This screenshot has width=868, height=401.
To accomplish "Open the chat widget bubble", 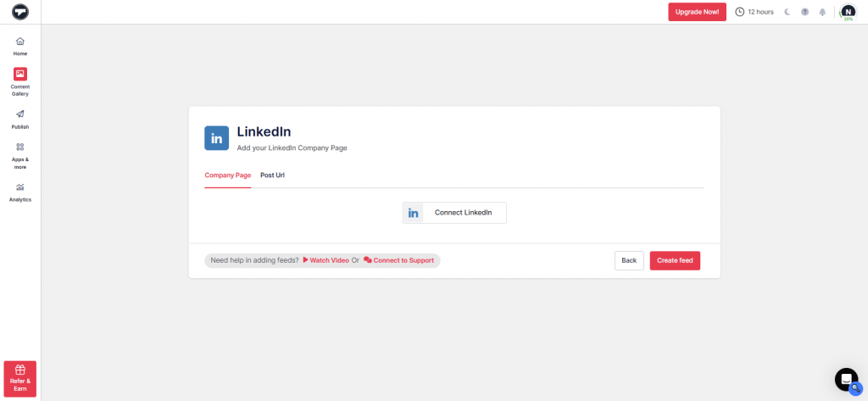I will click(x=846, y=379).
